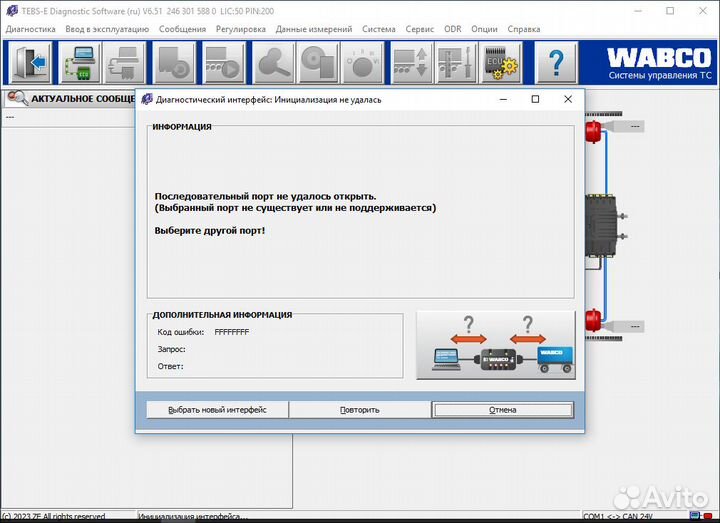Click the greyed magnifier messages toolbar icon

pos(273,62)
